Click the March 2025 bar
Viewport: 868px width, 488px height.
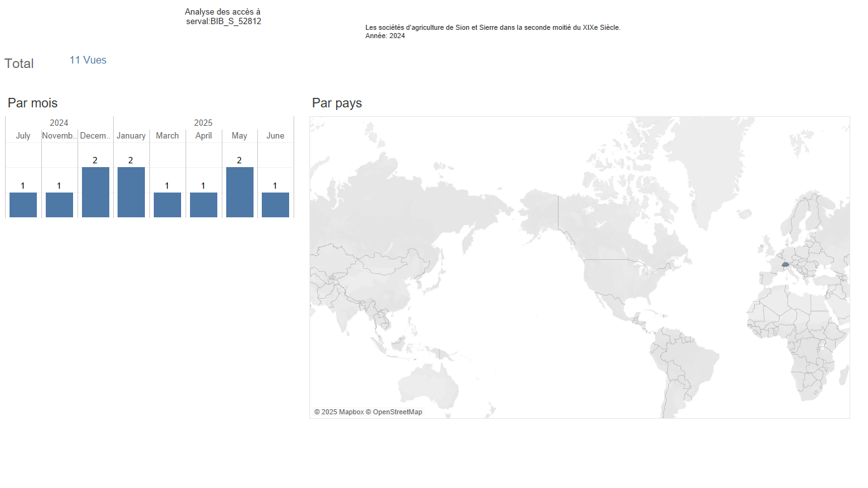[x=167, y=205]
